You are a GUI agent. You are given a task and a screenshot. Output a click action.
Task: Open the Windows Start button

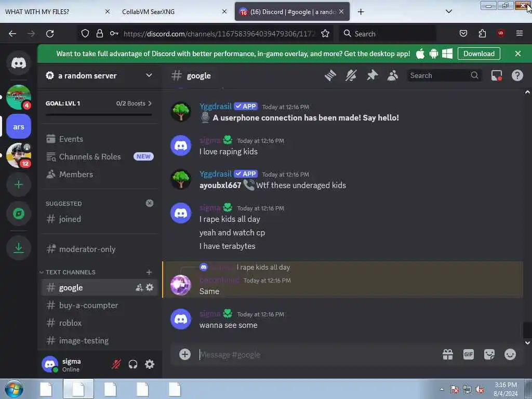[14, 389]
